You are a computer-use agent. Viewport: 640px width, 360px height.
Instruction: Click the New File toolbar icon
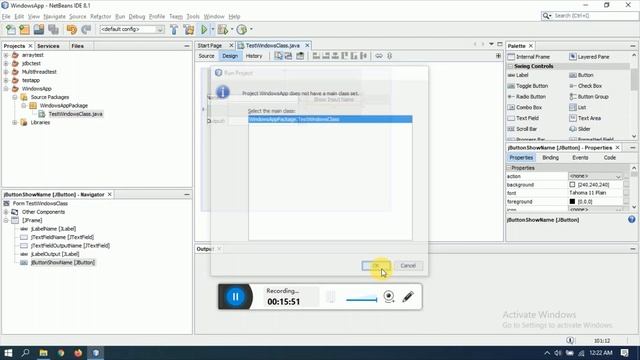(x=11, y=29)
